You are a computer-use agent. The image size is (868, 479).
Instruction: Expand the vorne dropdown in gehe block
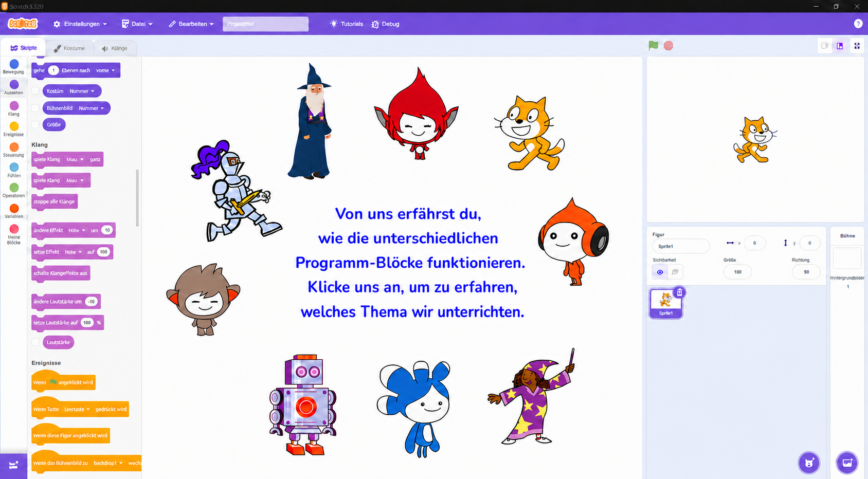(106, 70)
